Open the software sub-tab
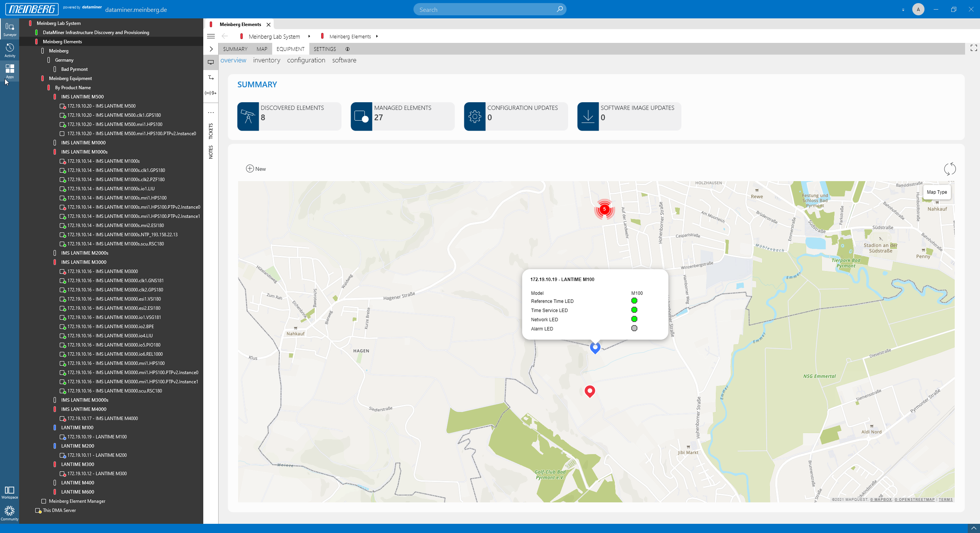980x533 pixels. tap(344, 60)
